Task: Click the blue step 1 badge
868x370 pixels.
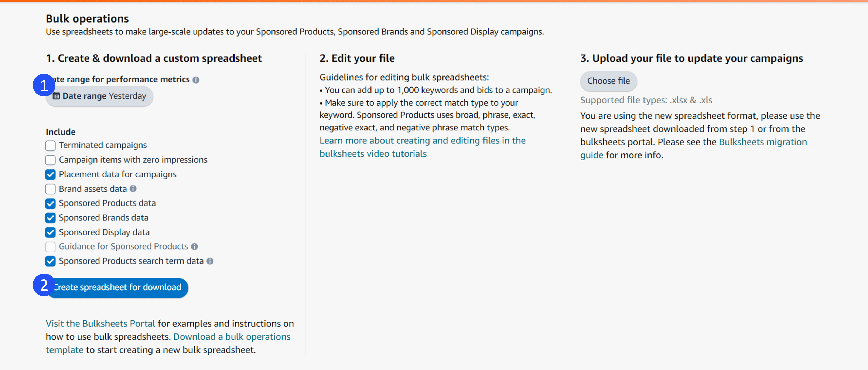Action: (44, 85)
